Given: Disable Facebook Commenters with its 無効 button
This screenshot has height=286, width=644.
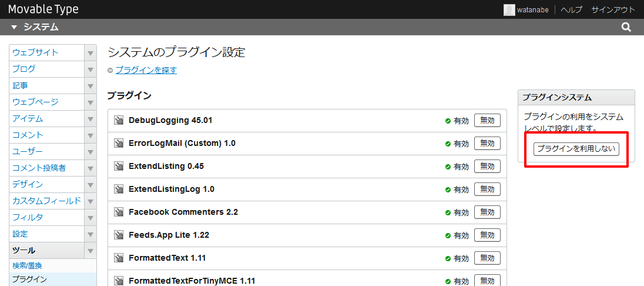Looking at the screenshot, I should (487, 212).
